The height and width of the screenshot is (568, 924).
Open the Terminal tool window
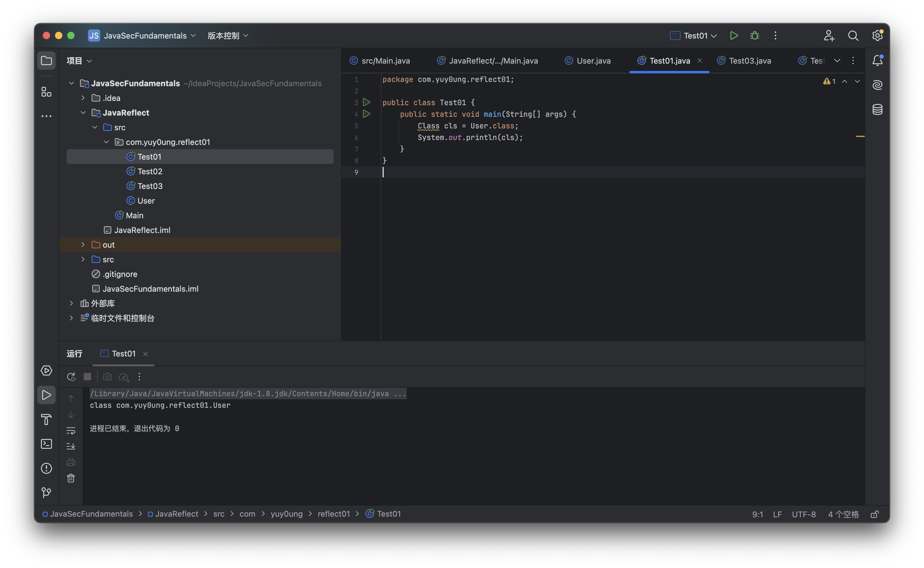coord(46,444)
